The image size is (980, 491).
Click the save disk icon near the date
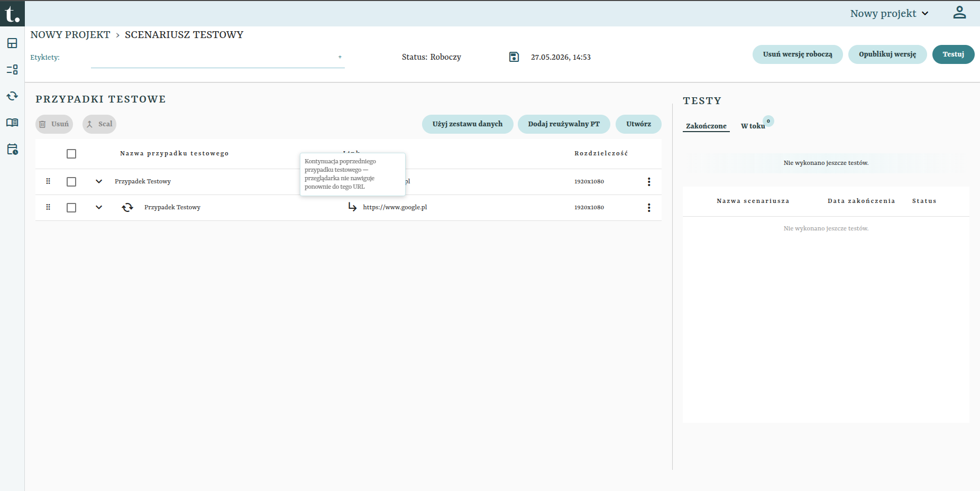point(514,57)
